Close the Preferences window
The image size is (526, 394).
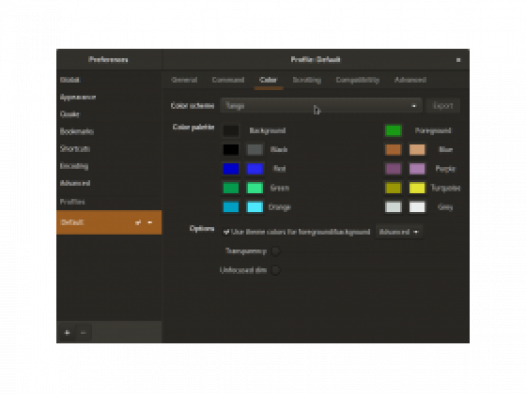pos(458,60)
